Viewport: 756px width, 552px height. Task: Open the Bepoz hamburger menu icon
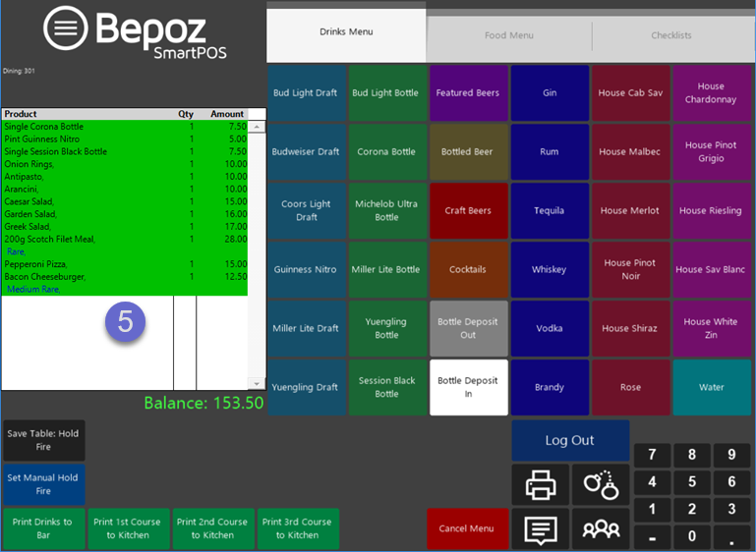[x=66, y=28]
